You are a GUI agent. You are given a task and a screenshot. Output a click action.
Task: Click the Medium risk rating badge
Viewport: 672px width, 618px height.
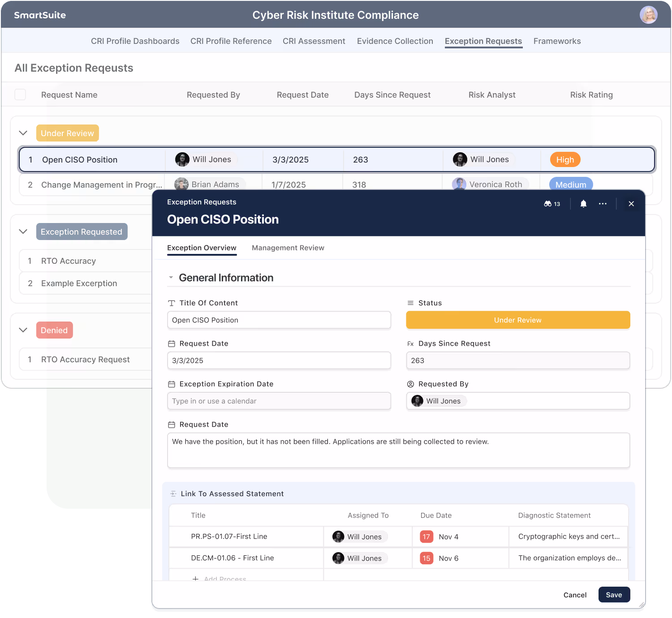pos(571,185)
